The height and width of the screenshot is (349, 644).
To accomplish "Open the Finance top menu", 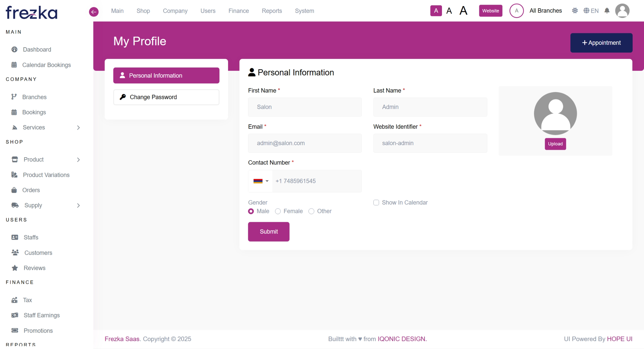I will point(239,11).
